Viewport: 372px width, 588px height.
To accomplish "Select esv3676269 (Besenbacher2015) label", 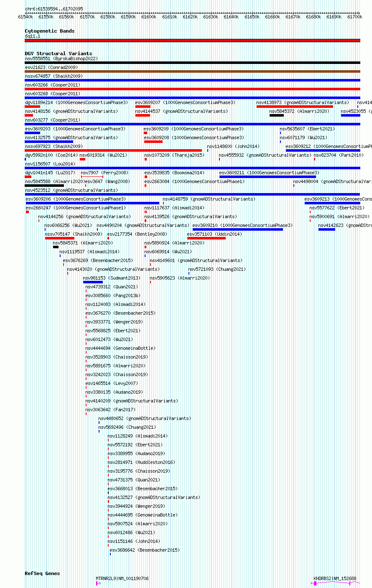I will pyautogui.click(x=98, y=260).
